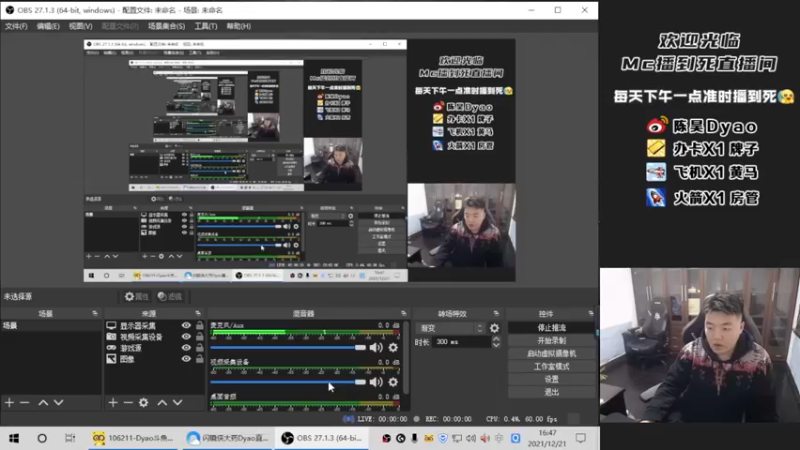Adjust the 视频采集设备 volume slider
The image size is (800, 450).
288,382
